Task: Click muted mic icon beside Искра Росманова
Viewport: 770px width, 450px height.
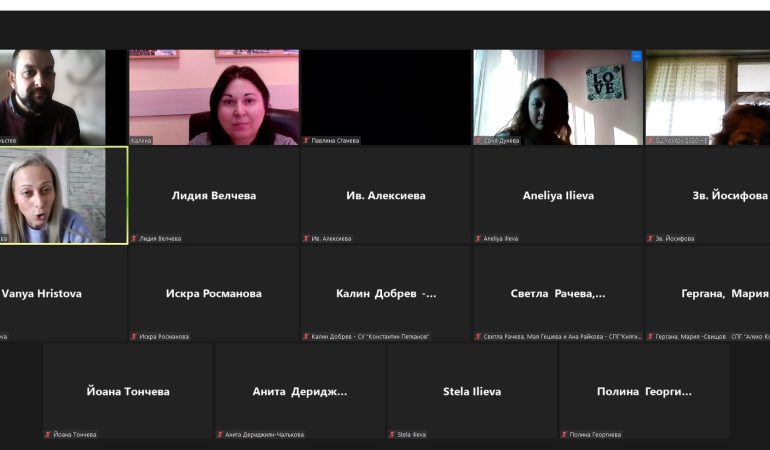Action: pos(134,337)
